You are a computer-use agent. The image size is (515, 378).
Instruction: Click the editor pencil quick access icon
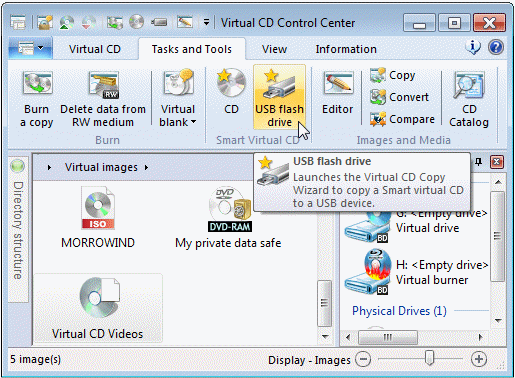(185, 22)
